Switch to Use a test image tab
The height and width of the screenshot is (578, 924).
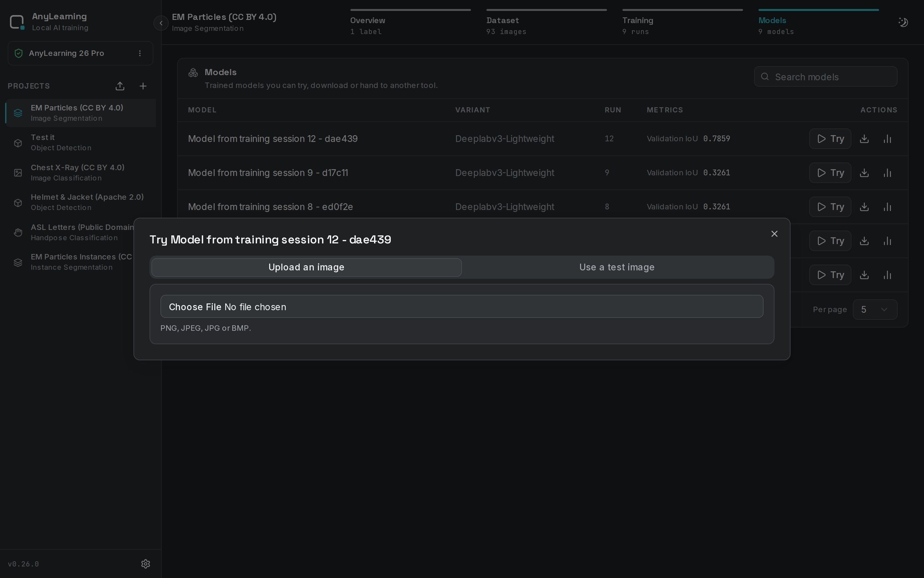(617, 267)
